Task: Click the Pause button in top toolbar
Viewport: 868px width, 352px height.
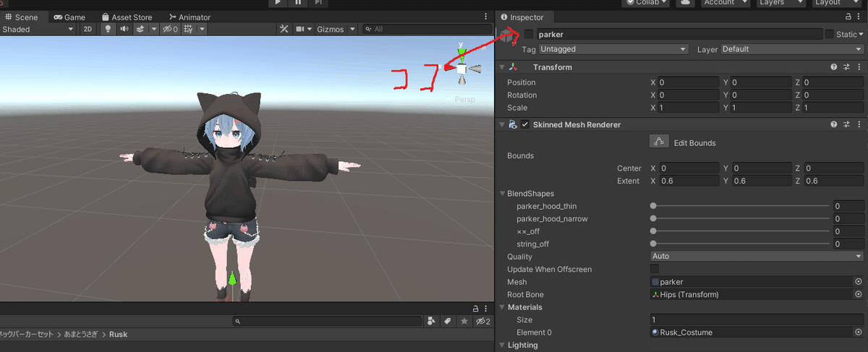Action: pyautogui.click(x=298, y=3)
